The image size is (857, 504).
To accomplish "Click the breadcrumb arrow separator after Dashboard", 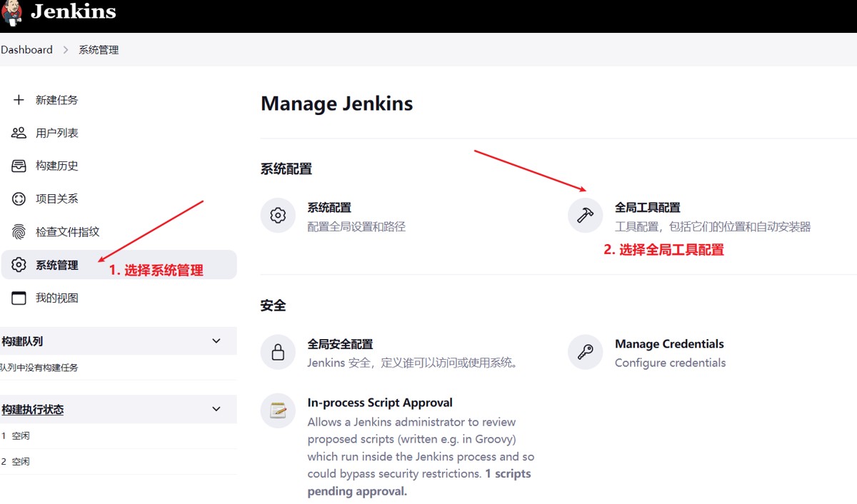I will pyautogui.click(x=66, y=50).
